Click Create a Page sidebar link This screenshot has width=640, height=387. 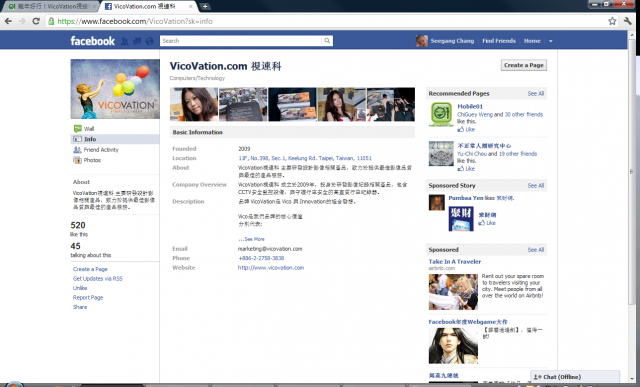(90, 269)
